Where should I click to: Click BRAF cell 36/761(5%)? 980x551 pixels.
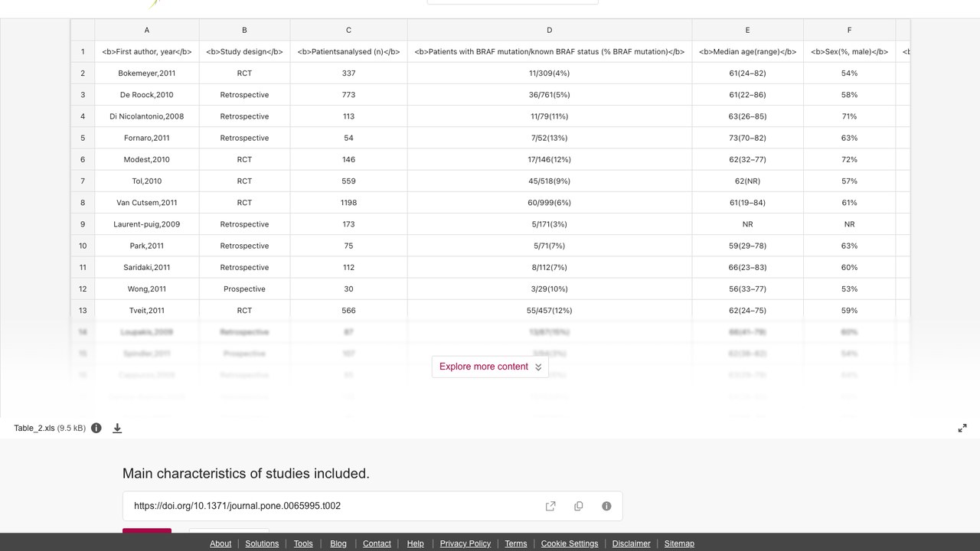pyautogui.click(x=550, y=95)
